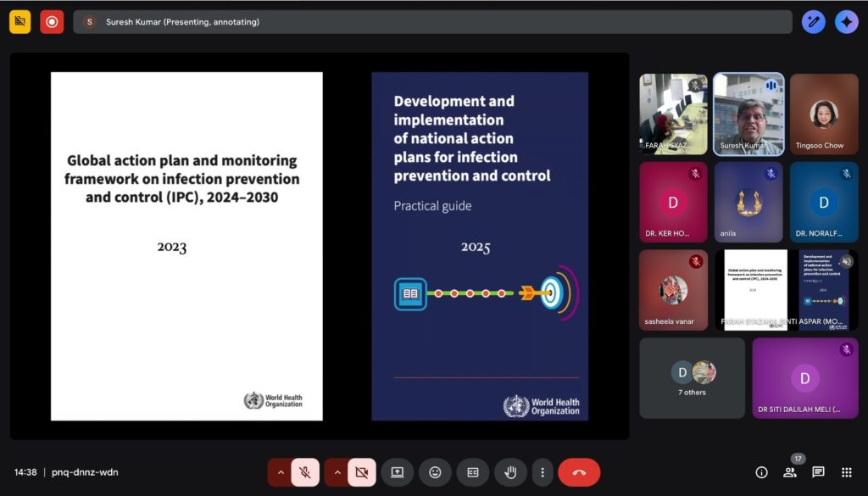This screenshot has width=868, height=496.
Task: Expand audio settings arrow beside microphone
Action: coord(280,472)
